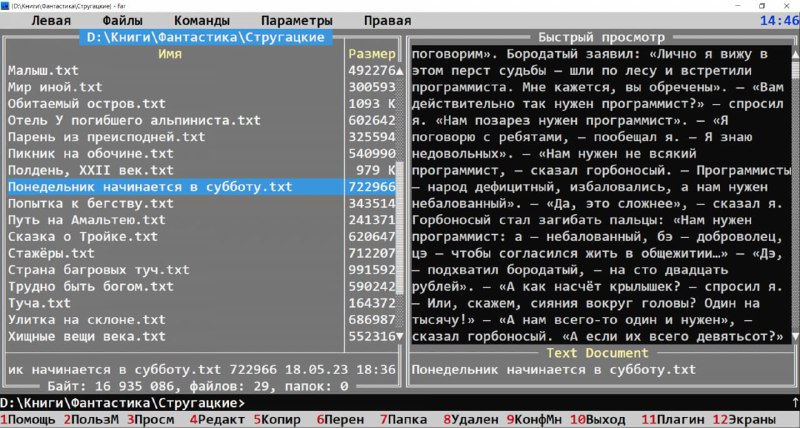Open the Файлы menu
Viewport: 800px width, 428px height.
[x=122, y=21]
